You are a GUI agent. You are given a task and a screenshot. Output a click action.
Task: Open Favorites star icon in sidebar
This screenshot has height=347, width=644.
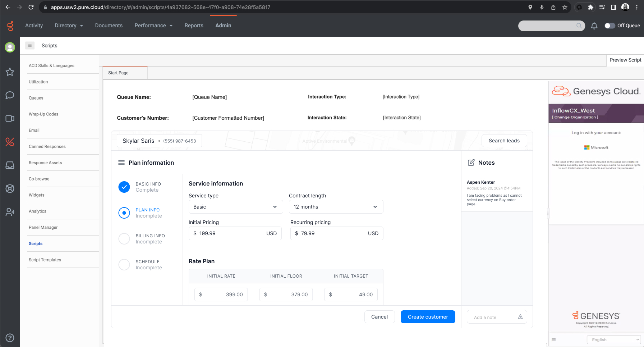click(x=10, y=72)
